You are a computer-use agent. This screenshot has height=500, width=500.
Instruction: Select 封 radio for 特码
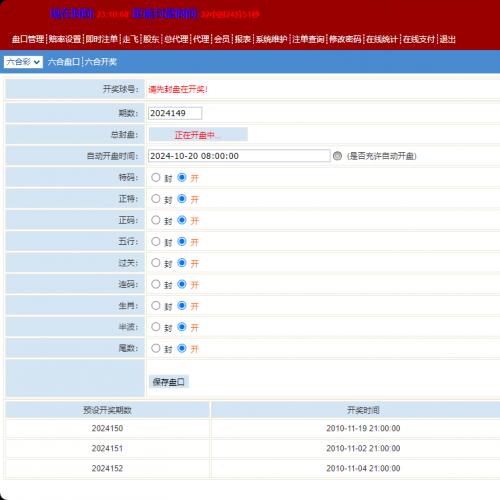(x=156, y=177)
